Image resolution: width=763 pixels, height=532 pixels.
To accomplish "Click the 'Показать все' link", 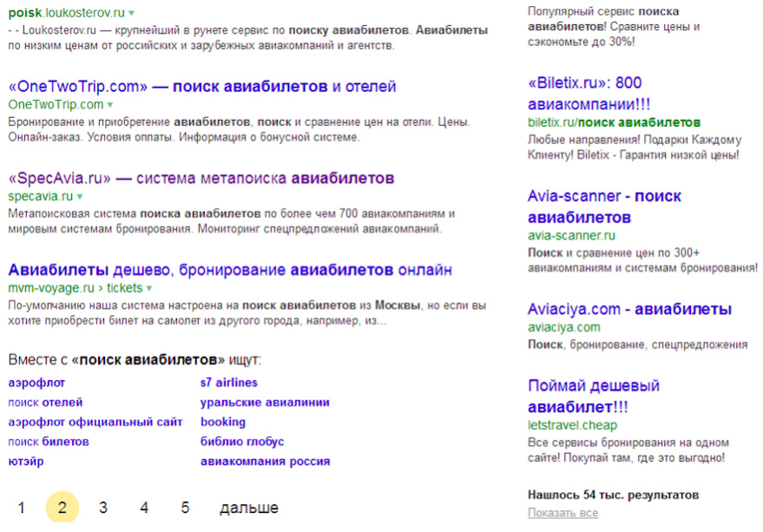I will click(562, 513).
